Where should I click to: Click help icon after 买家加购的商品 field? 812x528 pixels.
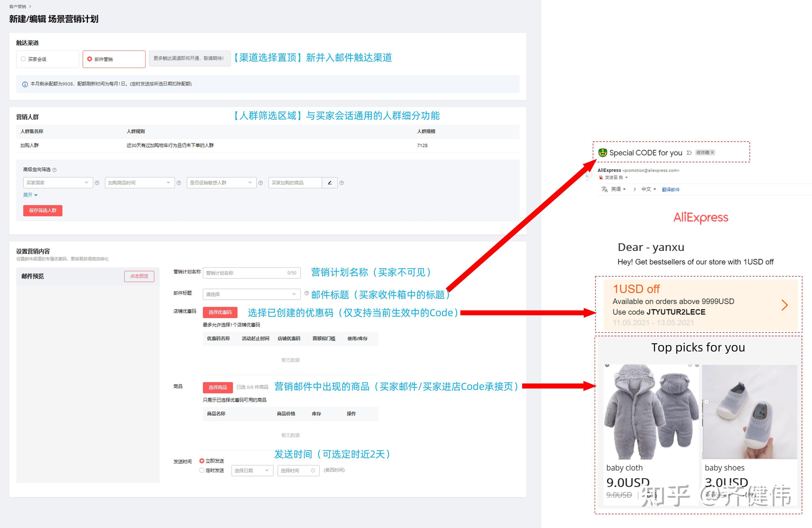click(x=342, y=183)
